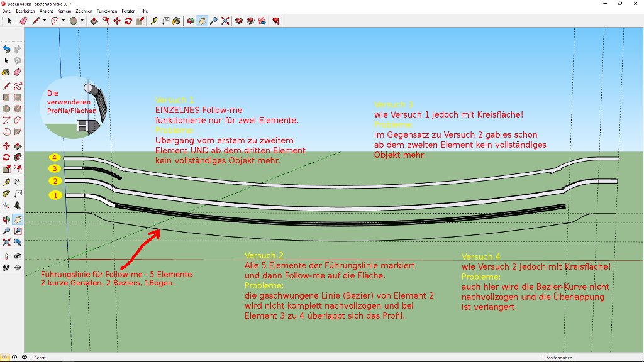Click Zoom Extents in top toolbar
The height and width of the screenshot is (362, 644).
coord(225,21)
